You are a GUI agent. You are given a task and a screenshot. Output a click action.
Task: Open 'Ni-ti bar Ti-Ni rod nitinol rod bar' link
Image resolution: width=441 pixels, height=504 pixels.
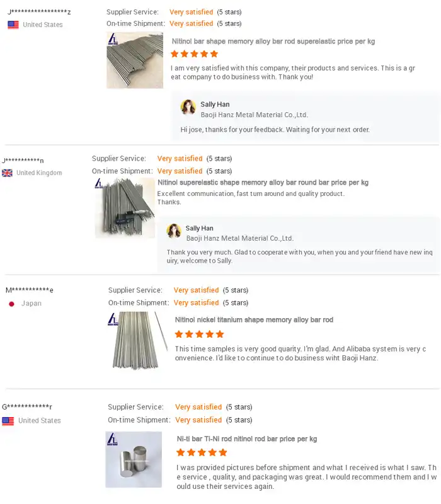247,438
